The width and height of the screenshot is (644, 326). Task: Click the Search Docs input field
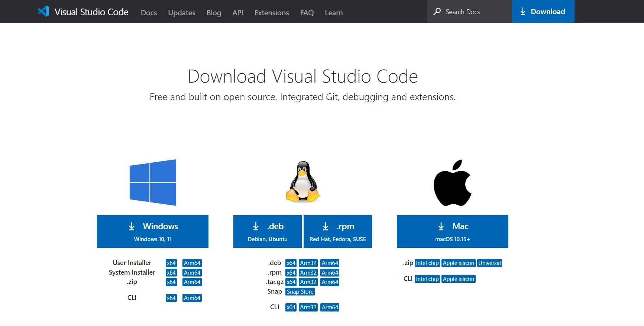470,12
